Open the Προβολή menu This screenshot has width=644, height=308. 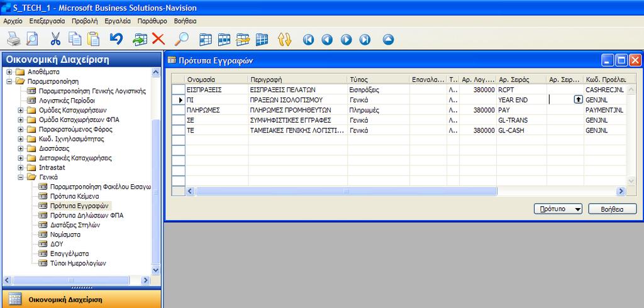[85, 21]
